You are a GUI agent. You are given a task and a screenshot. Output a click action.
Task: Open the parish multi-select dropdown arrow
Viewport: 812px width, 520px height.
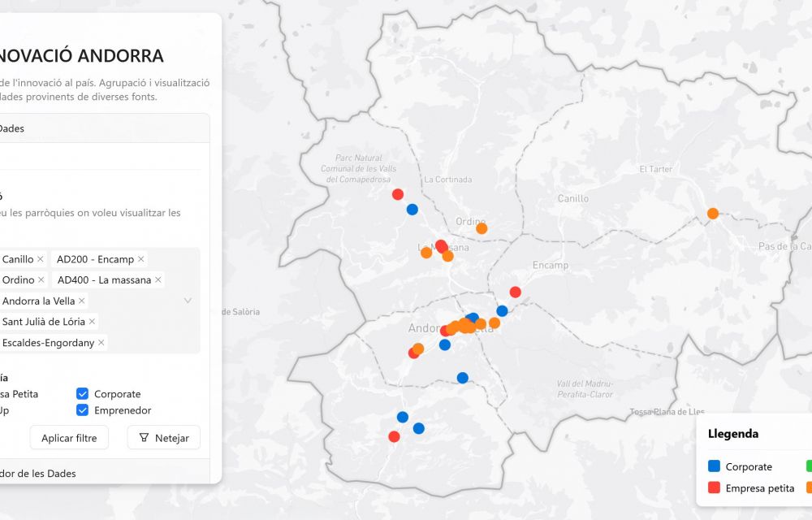[x=188, y=301]
